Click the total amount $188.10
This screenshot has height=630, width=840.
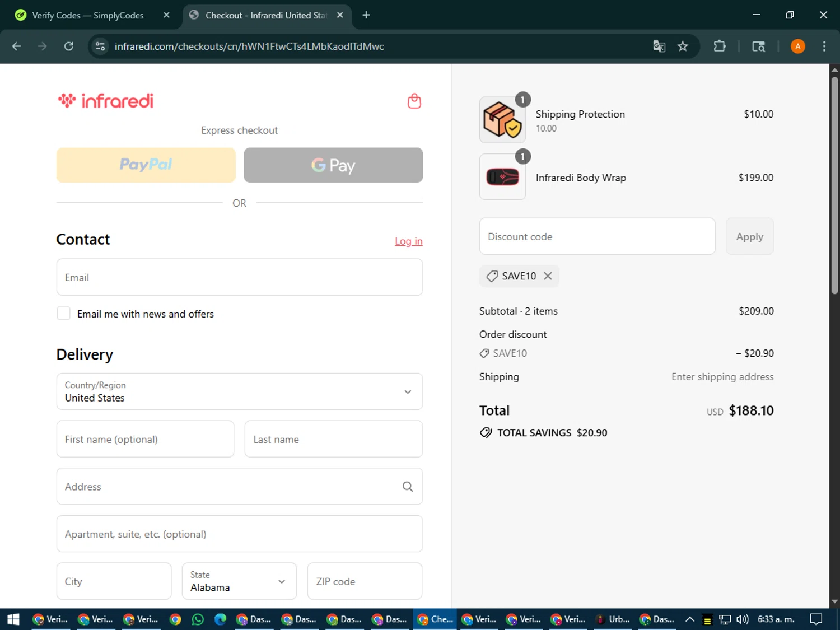(x=751, y=410)
